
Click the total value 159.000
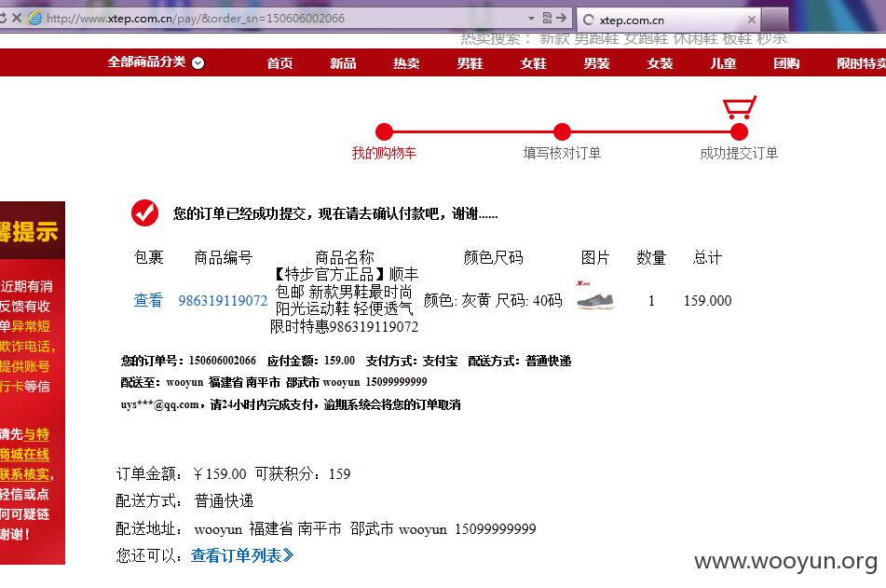[x=707, y=300]
